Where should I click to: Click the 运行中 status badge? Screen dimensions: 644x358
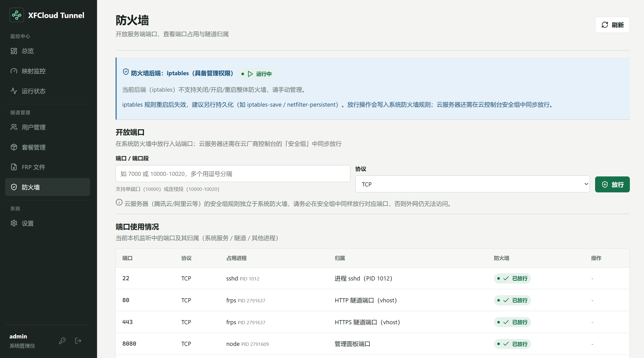click(256, 74)
